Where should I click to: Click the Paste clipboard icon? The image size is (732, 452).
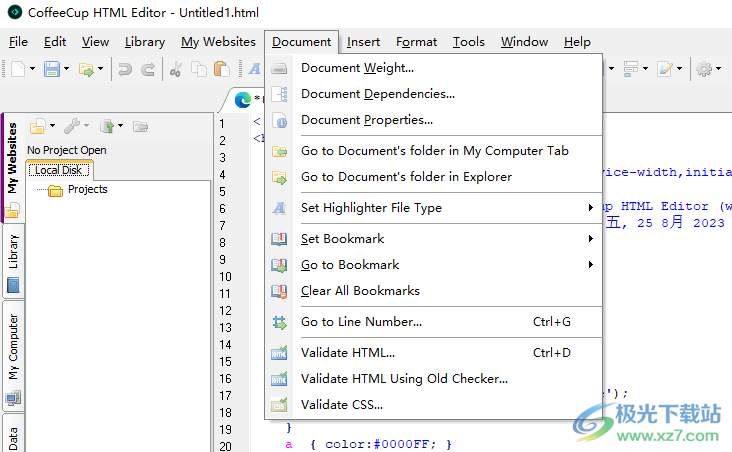pos(222,69)
